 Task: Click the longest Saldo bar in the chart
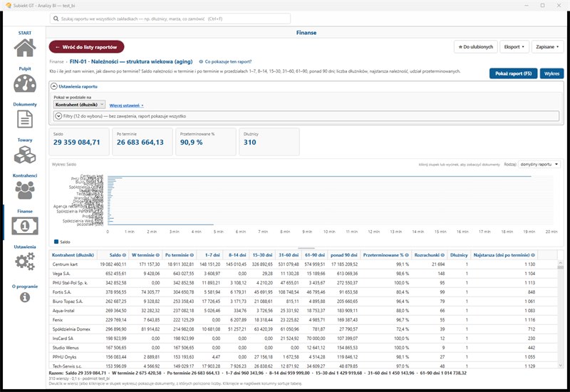(319, 176)
